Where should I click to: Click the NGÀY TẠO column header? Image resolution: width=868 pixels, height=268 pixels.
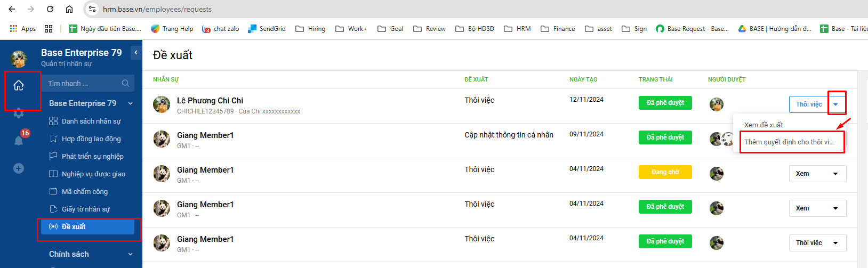[x=583, y=79]
